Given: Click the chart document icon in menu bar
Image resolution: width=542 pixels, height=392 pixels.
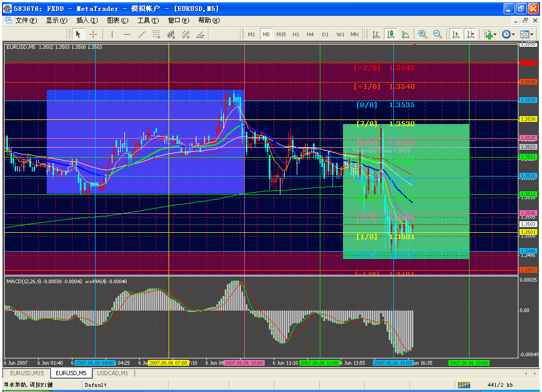Looking at the screenshot, I should tap(8, 21).
